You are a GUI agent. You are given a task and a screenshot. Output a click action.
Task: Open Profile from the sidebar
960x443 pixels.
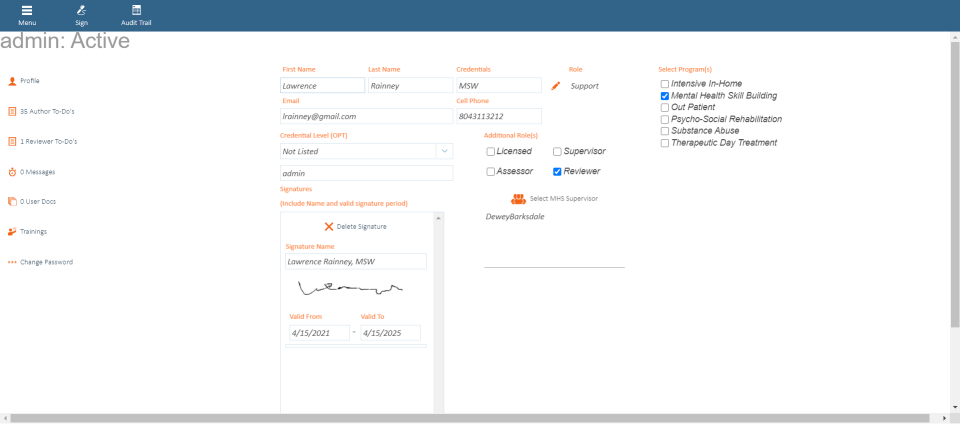30,80
